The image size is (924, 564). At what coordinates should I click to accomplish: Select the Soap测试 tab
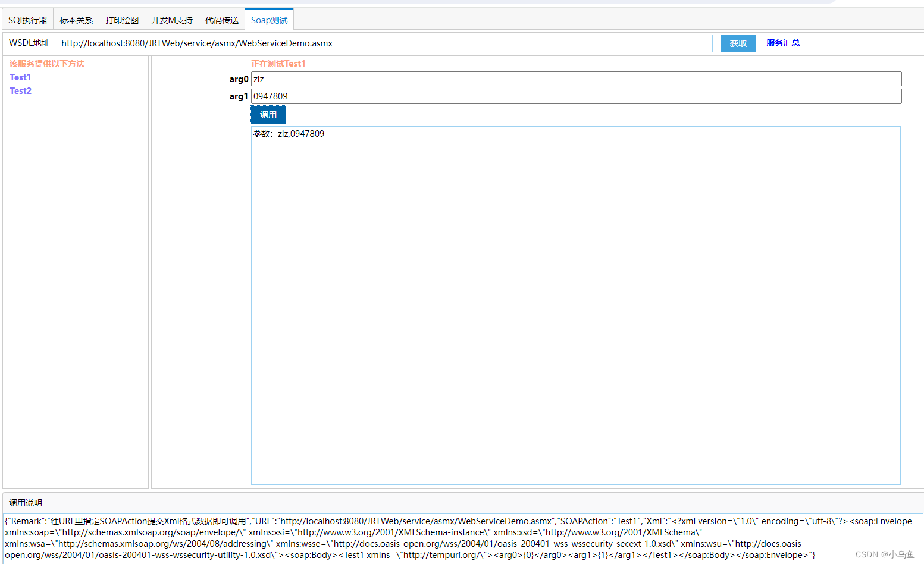pyautogui.click(x=269, y=20)
